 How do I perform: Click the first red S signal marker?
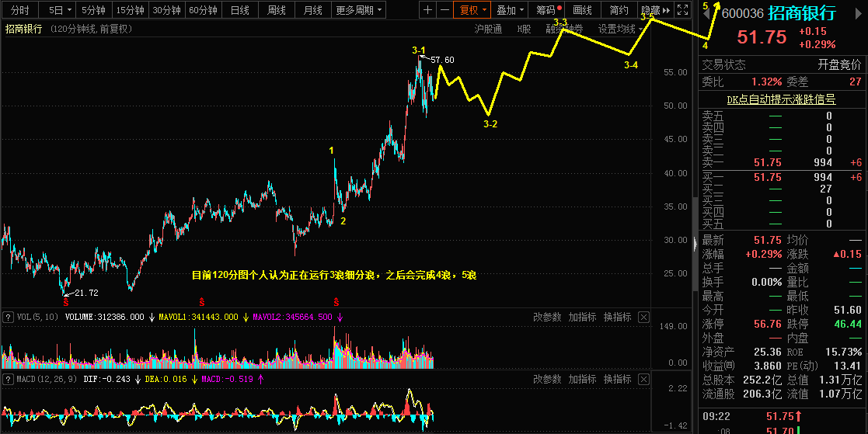click(66, 302)
